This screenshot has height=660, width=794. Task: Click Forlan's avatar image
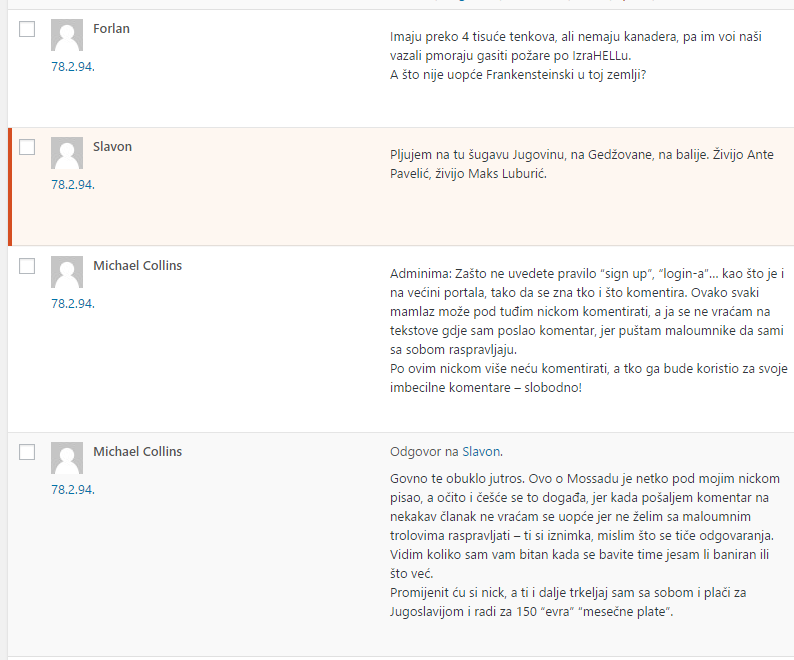pos(67,36)
